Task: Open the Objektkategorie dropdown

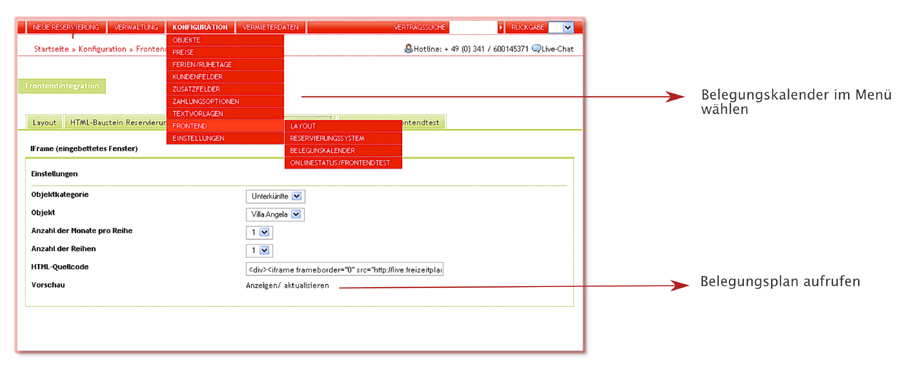Action: point(276,196)
